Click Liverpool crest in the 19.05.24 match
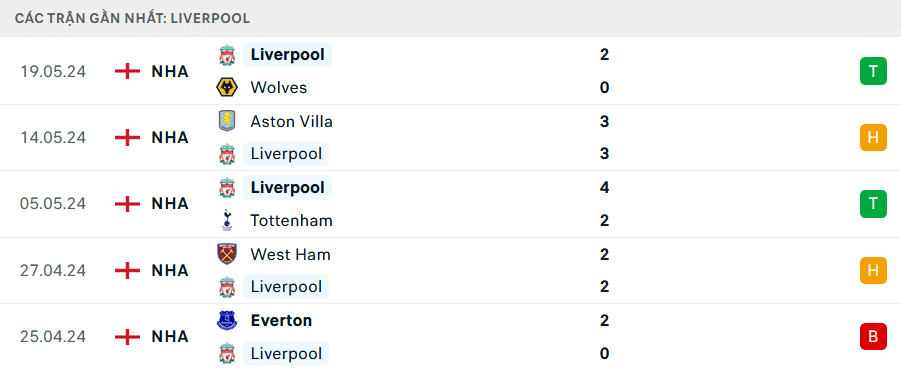Image resolution: width=901 pixels, height=382 pixels. point(227,55)
